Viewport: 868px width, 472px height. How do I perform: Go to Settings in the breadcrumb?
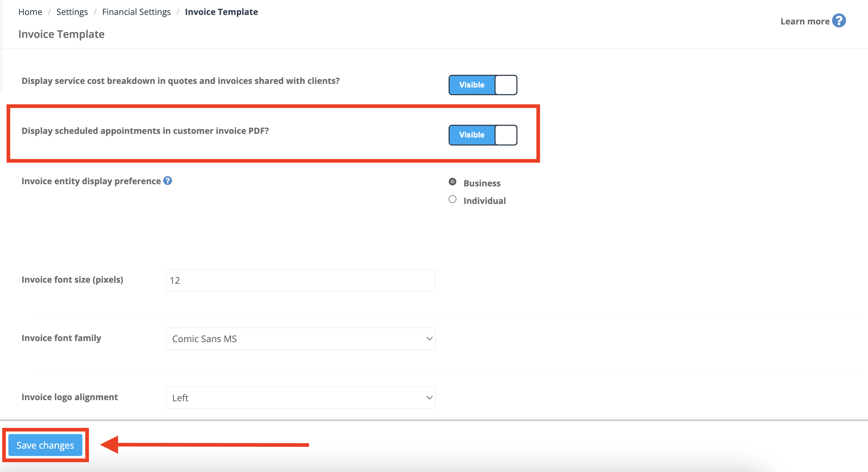[72, 12]
